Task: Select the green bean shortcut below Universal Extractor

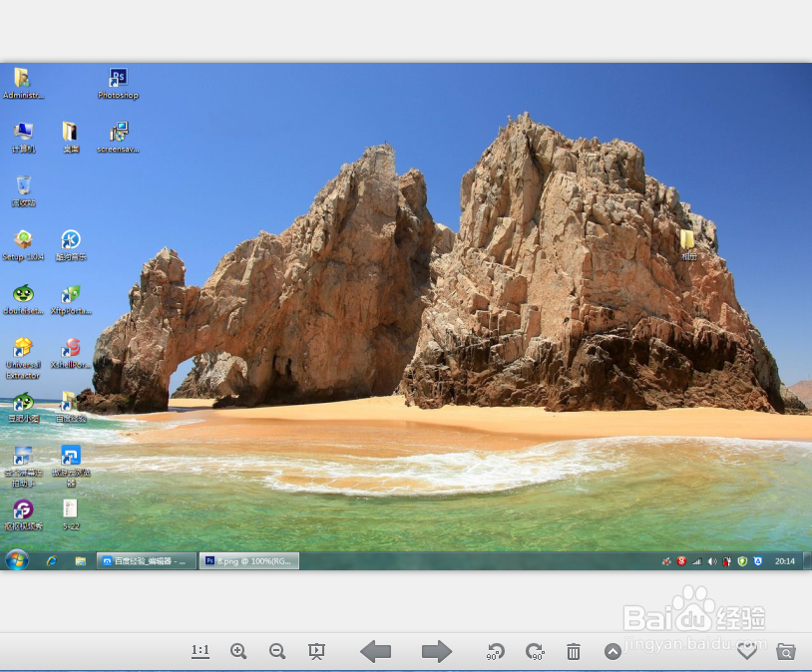Action: (23, 408)
